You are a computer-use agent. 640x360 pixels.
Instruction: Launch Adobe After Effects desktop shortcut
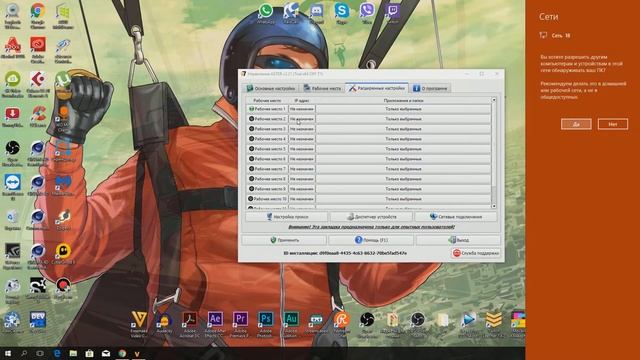point(215,323)
